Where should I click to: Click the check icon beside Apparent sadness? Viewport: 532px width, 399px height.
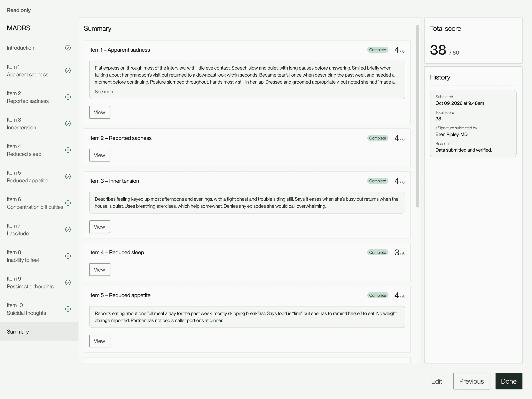pos(68,71)
